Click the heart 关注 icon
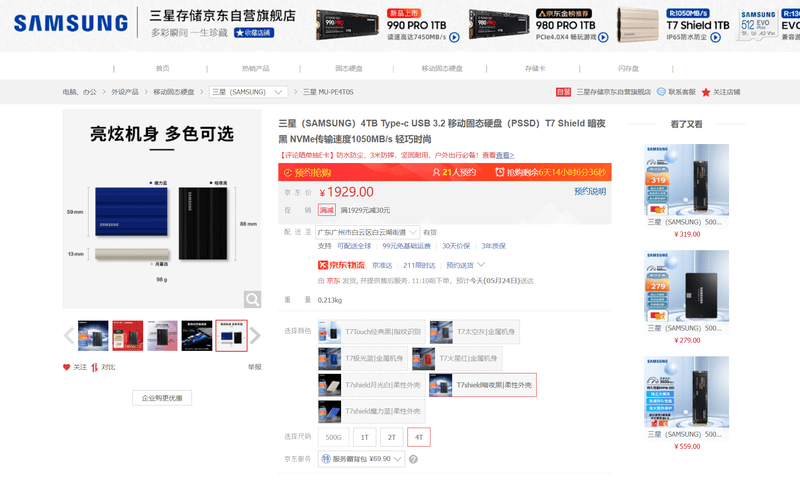This screenshot has width=800, height=480. (66, 367)
